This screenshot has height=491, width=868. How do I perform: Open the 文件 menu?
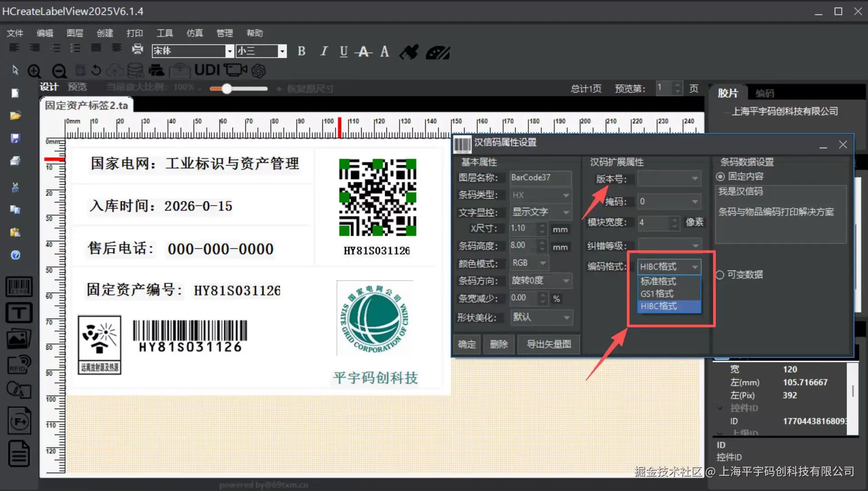pos(15,33)
